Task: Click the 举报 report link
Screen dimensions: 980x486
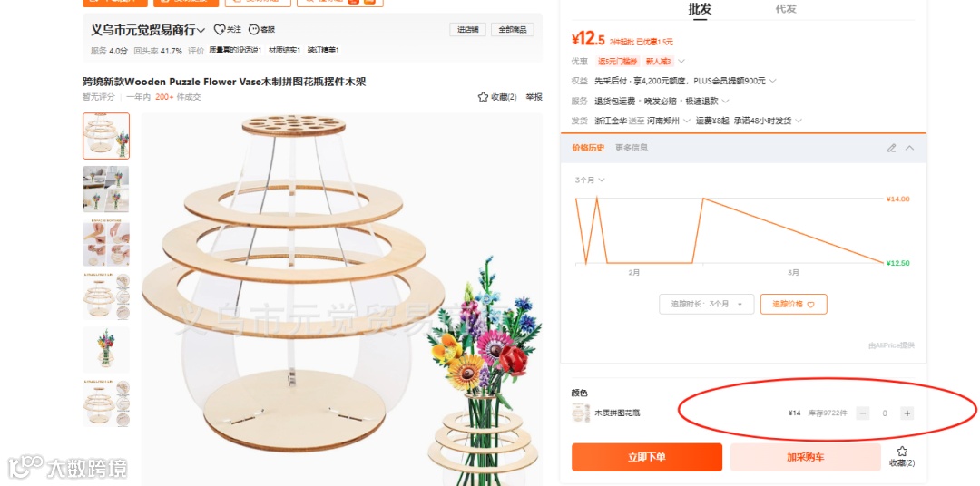Action: [534, 97]
